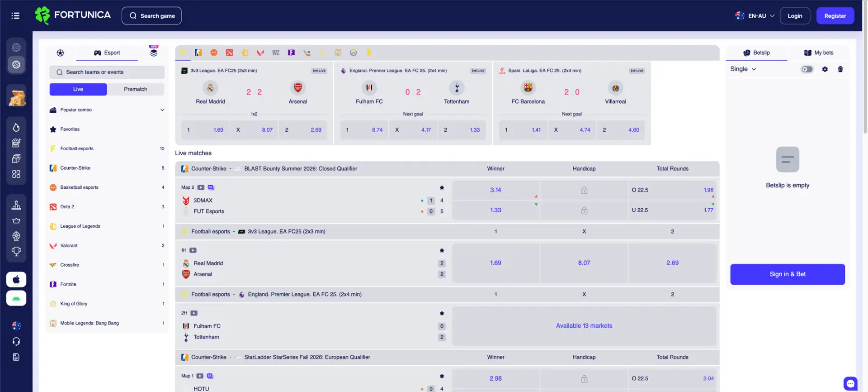
Task: Expand the Popular combo section
Action: pyautogui.click(x=107, y=110)
